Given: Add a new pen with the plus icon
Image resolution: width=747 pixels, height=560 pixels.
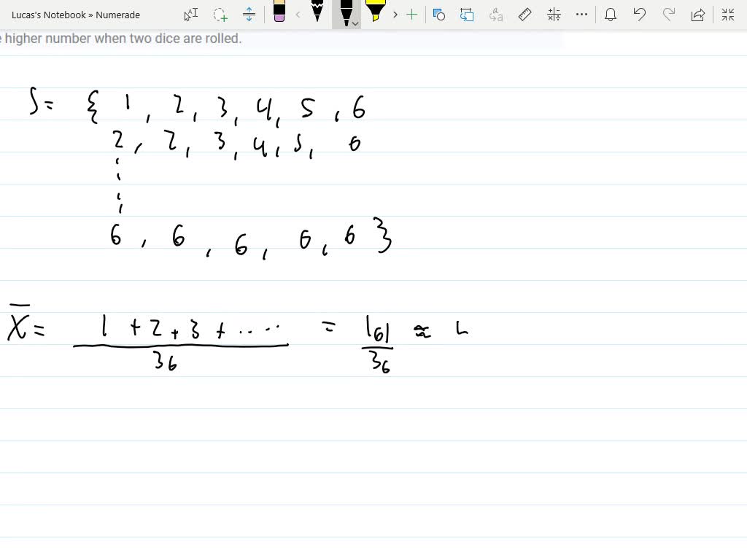Looking at the screenshot, I should coord(411,15).
